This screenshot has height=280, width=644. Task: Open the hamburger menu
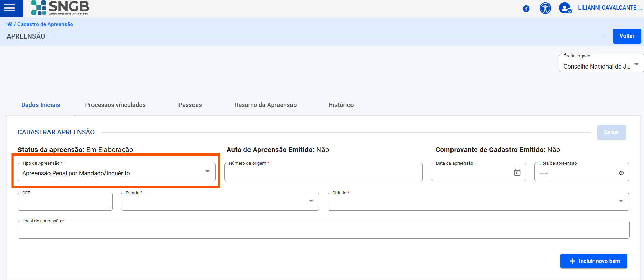tap(10, 8)
